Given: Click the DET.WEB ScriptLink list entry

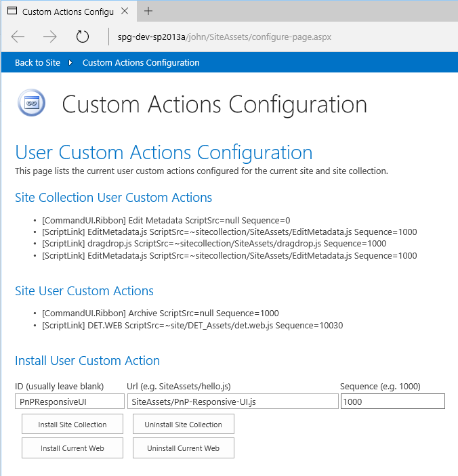Looking at the screenshot, I should [192, 325].
